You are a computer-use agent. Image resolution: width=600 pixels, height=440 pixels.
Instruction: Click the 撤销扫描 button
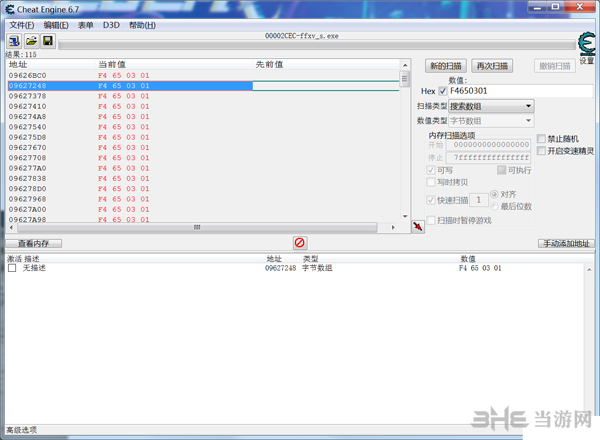[555, 66]
